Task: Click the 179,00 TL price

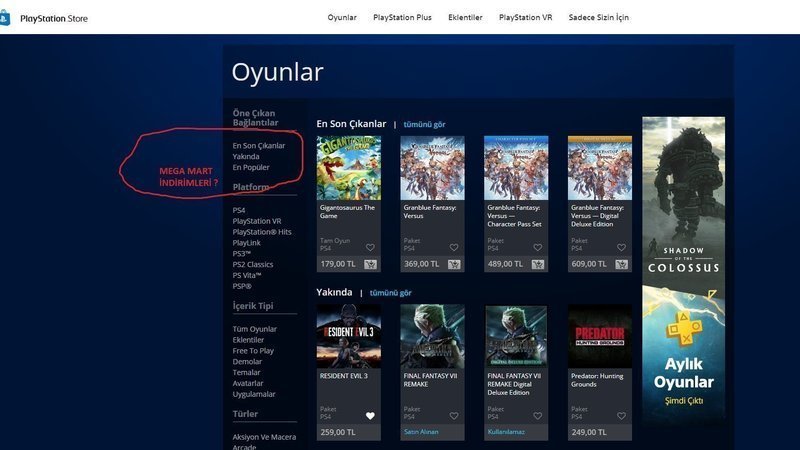Action: (338, 264)
